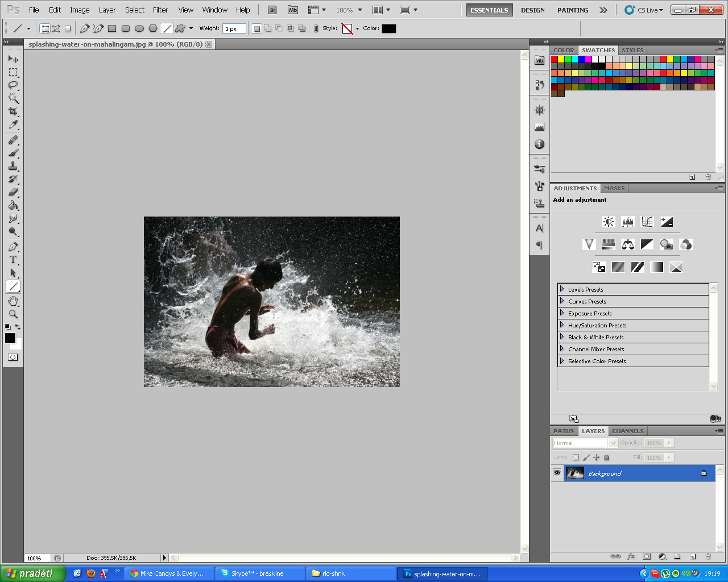Open the Style picker dropdown arrow

pyautogui.click(x=357, y=28)
